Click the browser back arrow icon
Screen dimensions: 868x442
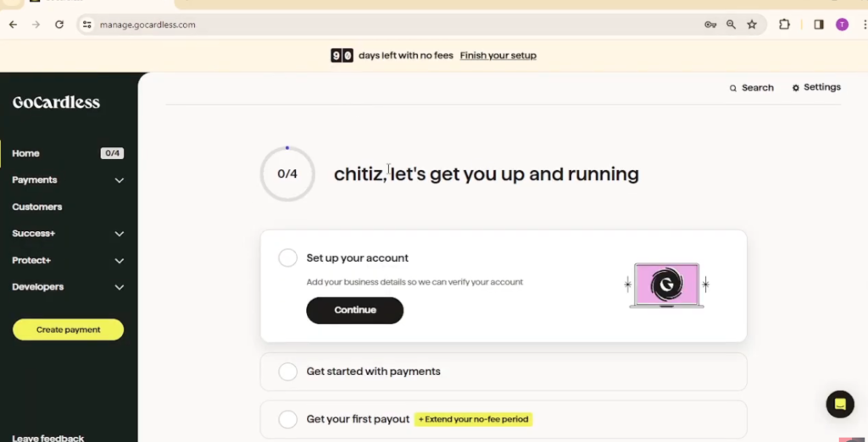(13, 25)
